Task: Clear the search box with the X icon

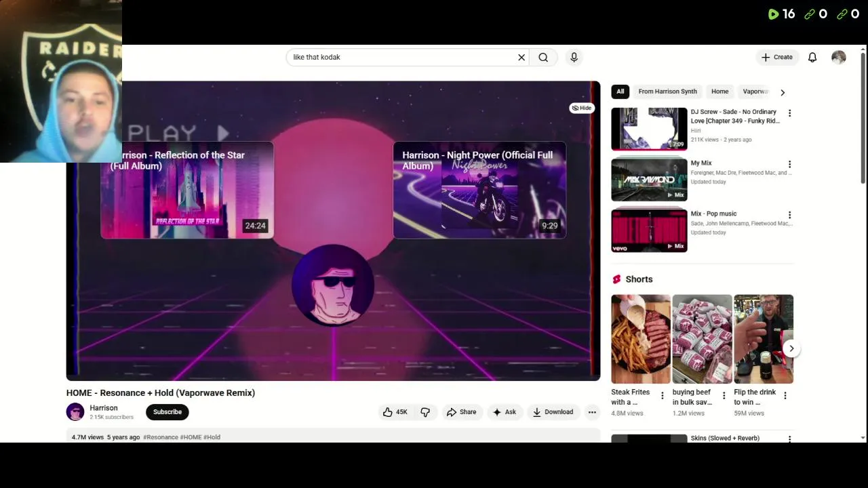Action: point(521,58)
